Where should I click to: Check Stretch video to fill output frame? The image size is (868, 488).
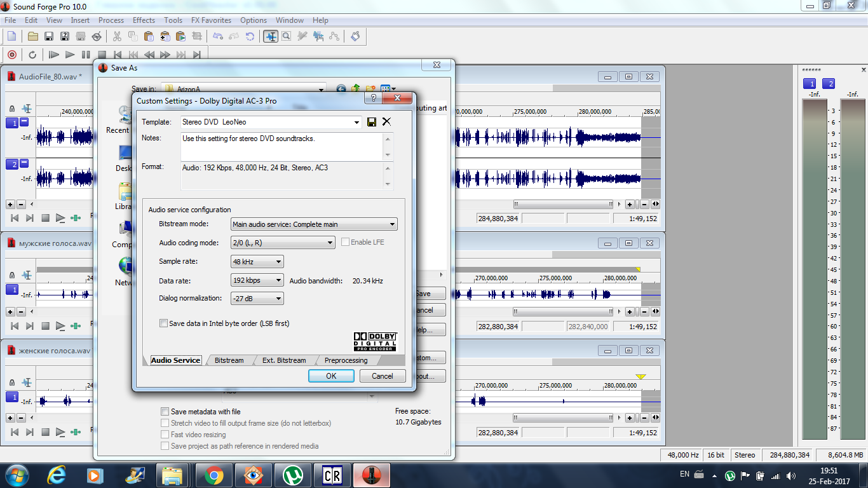point(165,423)
